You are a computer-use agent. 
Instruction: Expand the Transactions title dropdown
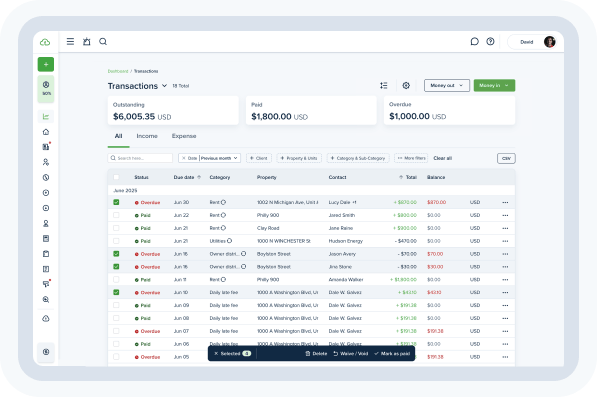click(164, 86)
